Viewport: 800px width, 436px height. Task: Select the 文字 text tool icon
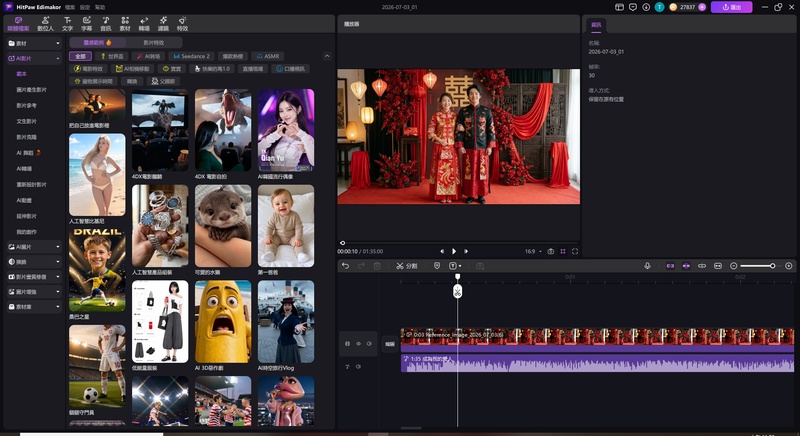point(67,23)
